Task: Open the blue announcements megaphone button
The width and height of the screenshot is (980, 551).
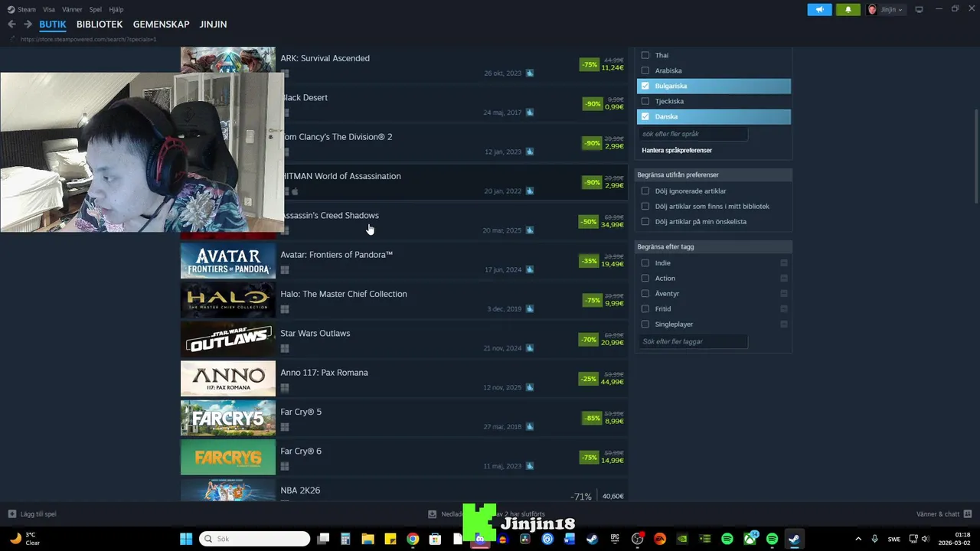Action: 819,9
